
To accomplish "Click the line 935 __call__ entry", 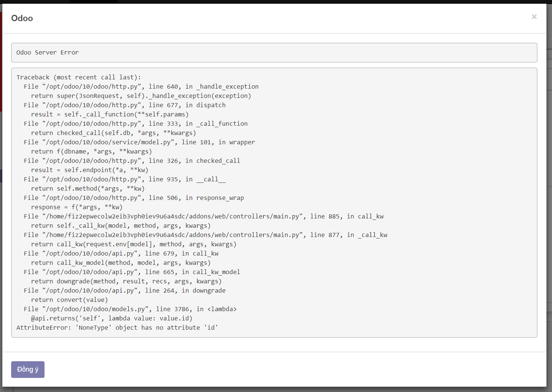I will tap(125, 179).
